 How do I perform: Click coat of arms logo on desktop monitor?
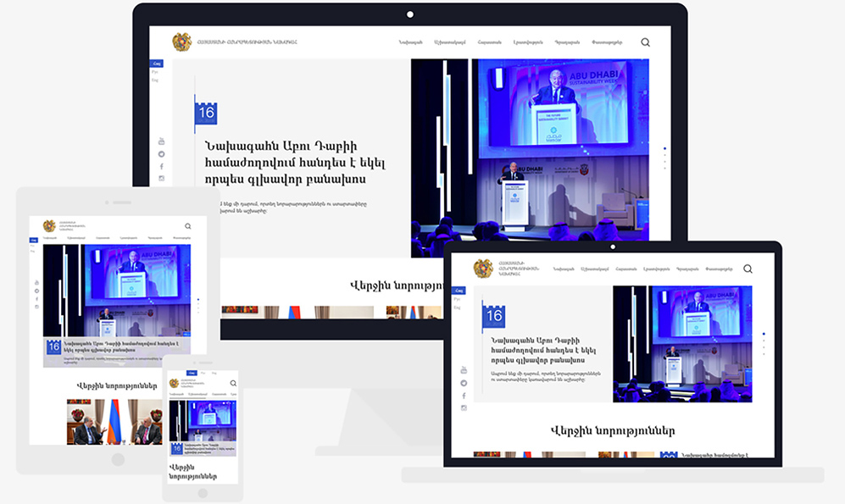tap(181, 42)
